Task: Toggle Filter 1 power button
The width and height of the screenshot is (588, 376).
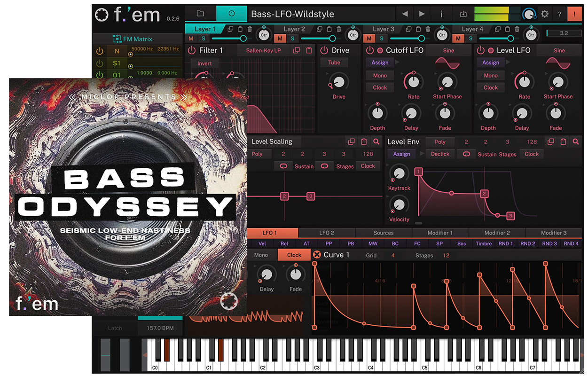Action: tap(192, 50)
